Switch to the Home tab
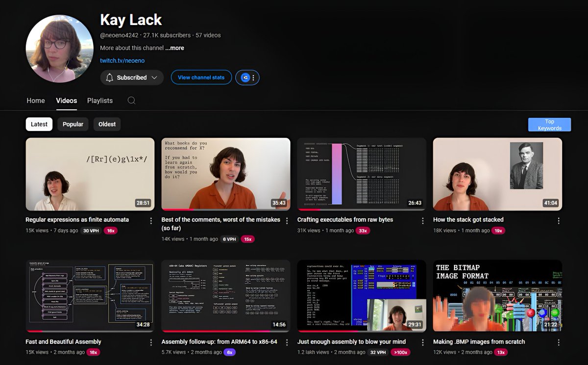Viewport: 588px width, 365px height. point(36,101)
